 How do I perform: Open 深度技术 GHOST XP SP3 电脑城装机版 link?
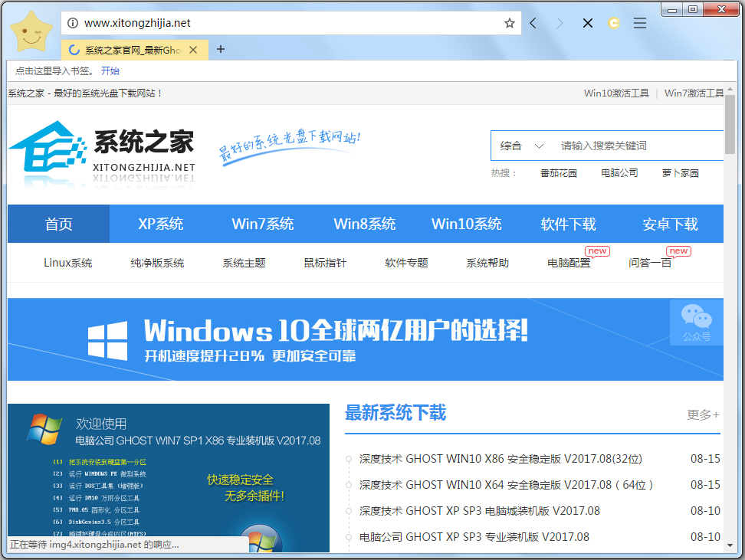pos(479,511)
